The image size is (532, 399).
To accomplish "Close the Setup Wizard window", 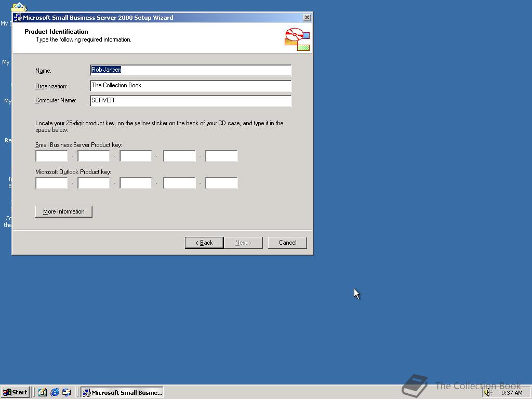I will pyautogui.click(x=307, y=17).
